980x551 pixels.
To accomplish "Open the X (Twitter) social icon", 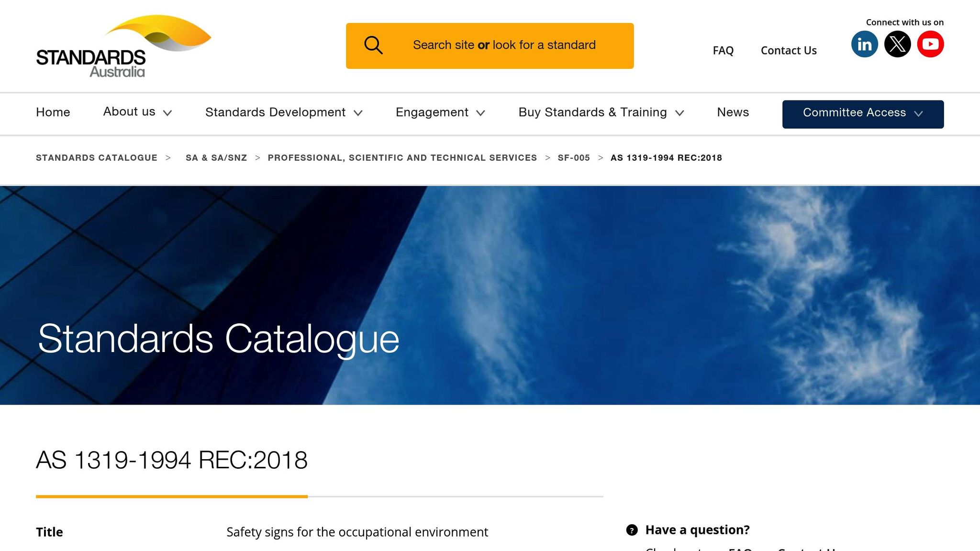I will [897, 44].
